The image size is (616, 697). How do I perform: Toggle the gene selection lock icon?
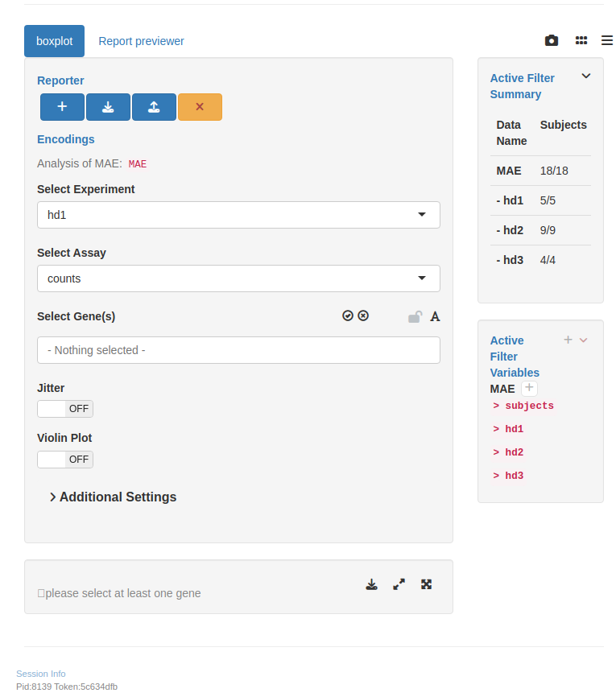coord(415,317)
